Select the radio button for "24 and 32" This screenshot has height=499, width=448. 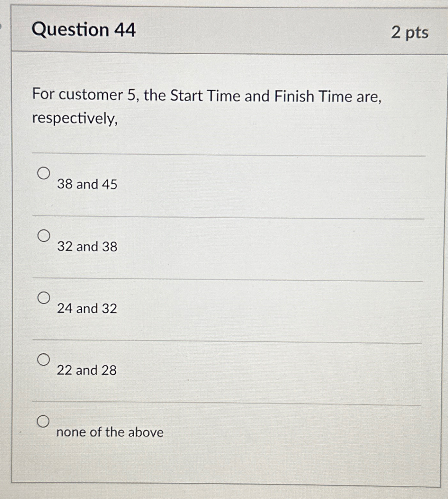[x=44, y=298]
